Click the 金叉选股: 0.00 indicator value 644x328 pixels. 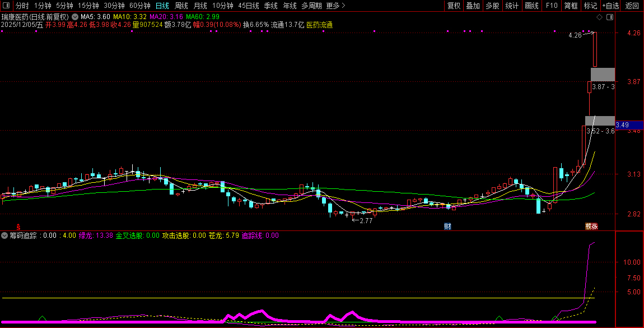point(138,235)
